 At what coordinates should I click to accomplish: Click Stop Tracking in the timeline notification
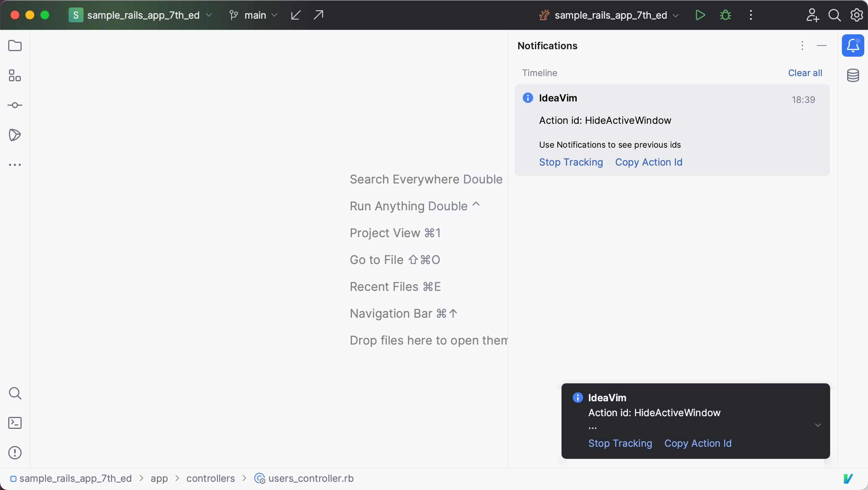click(571, 162)
